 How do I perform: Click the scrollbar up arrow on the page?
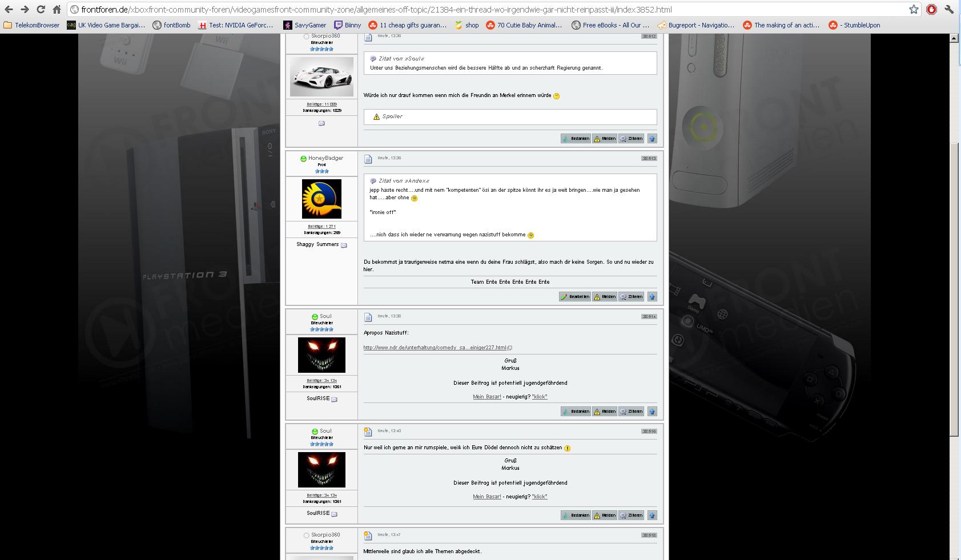[x=954, y=38]
